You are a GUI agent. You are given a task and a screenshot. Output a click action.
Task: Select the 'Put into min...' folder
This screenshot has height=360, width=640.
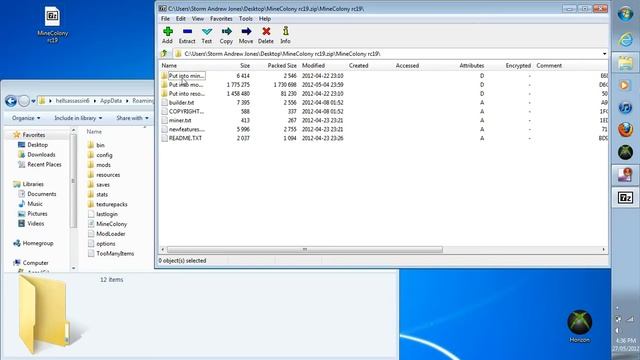pos(182,76)
